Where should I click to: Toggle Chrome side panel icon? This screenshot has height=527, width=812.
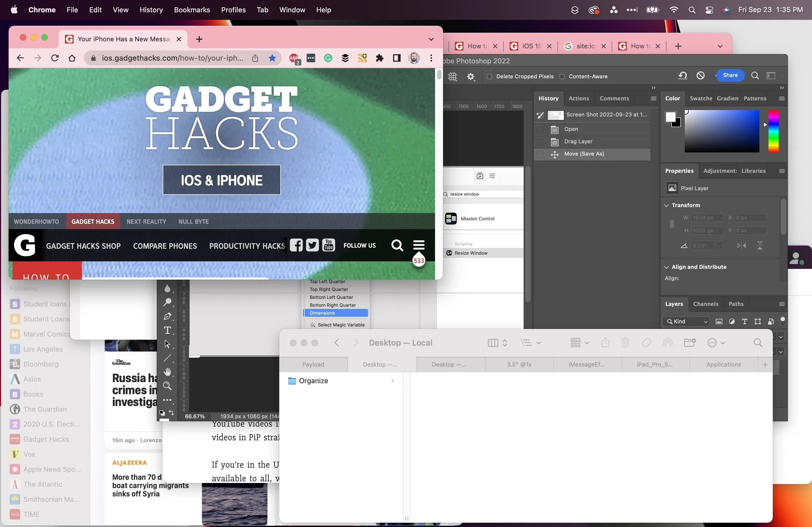click(396, 58)
